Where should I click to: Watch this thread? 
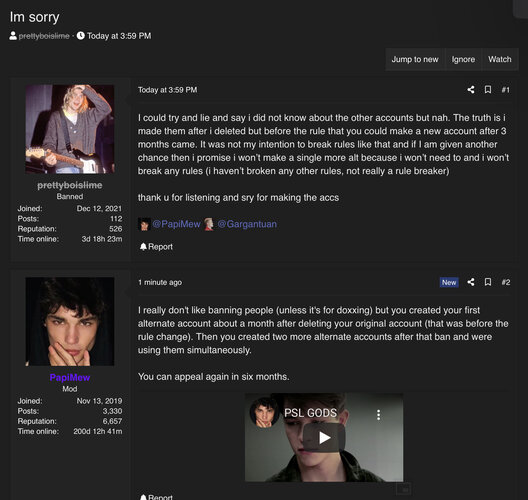500,59
